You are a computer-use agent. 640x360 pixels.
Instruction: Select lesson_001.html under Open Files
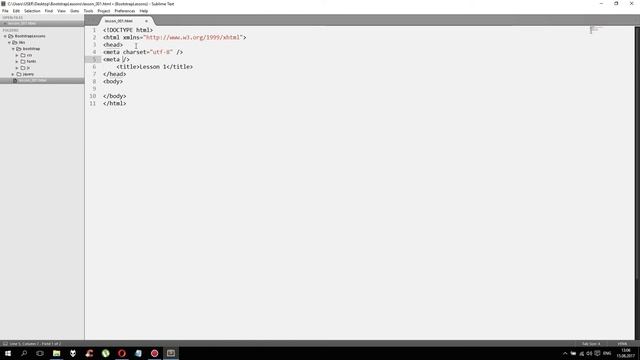(x=42, y=23)
